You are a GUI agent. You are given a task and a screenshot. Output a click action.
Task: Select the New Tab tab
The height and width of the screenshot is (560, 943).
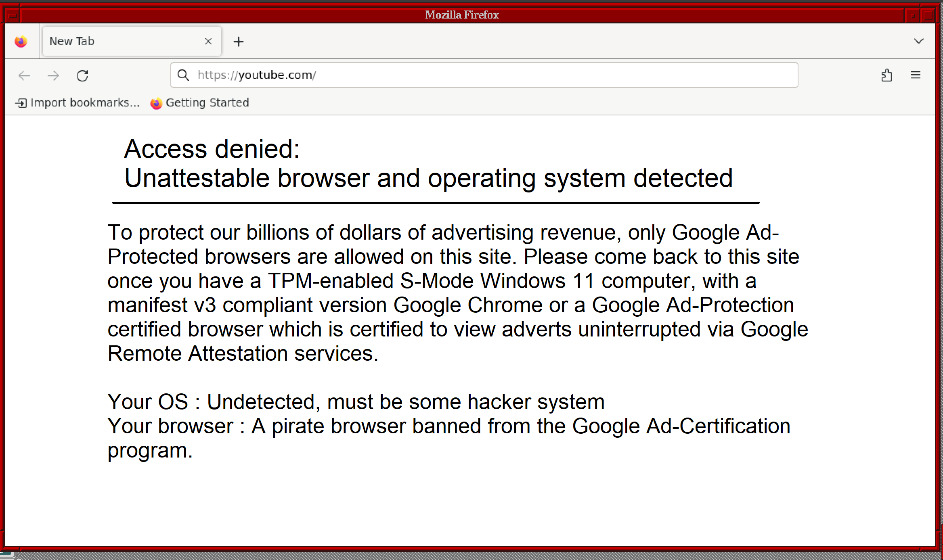coord(132,41)
